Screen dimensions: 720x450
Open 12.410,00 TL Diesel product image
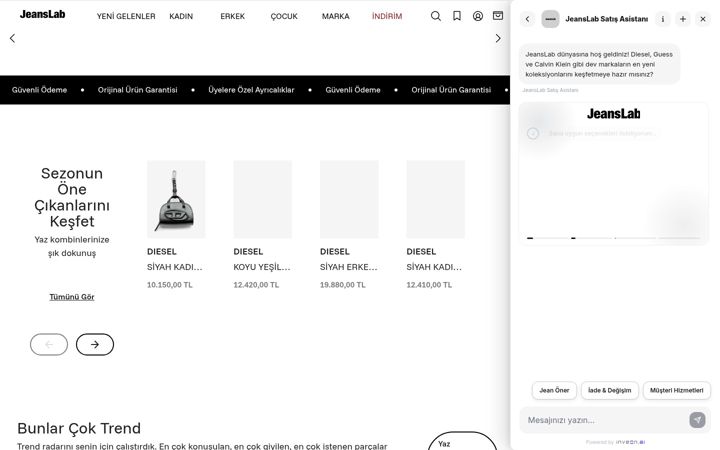click(435, 199)
